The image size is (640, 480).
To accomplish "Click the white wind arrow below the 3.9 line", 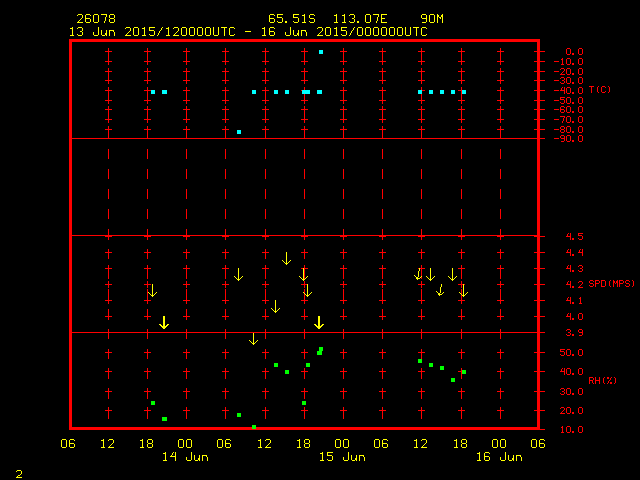I will click(254, 339).
